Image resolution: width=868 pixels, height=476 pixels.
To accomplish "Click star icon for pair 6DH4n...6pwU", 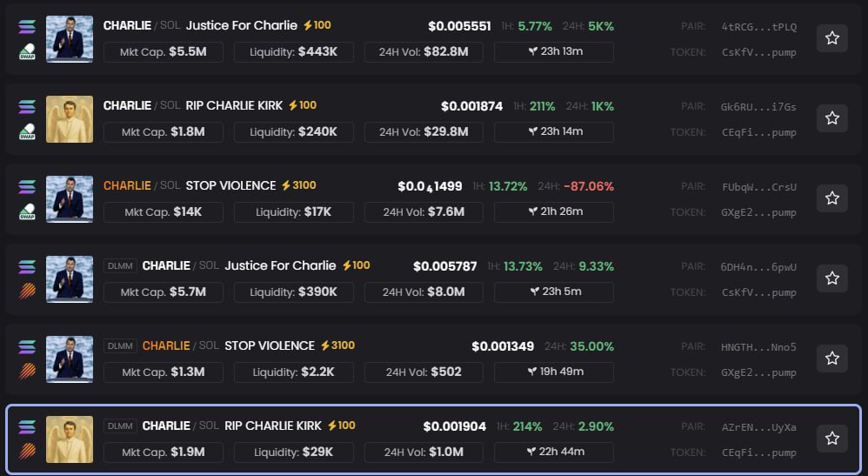I will point(831,278).
